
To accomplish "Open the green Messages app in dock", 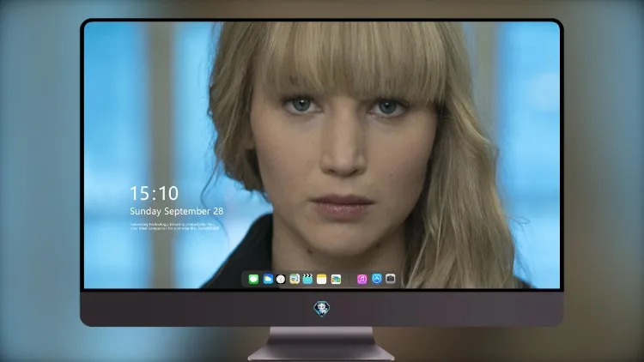I will coord(253,279).
